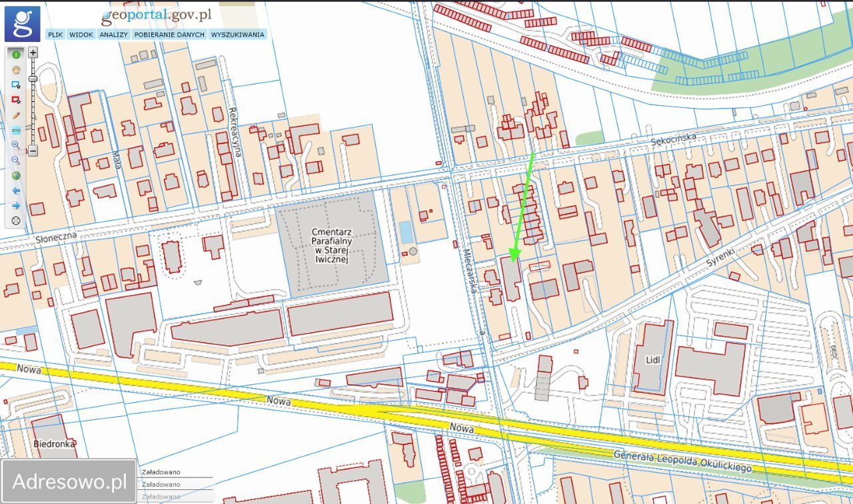Image resolution: width=853 pixels, height=504 pixels.
Task: Open the PLIK menu
Action: coord(55,35)
